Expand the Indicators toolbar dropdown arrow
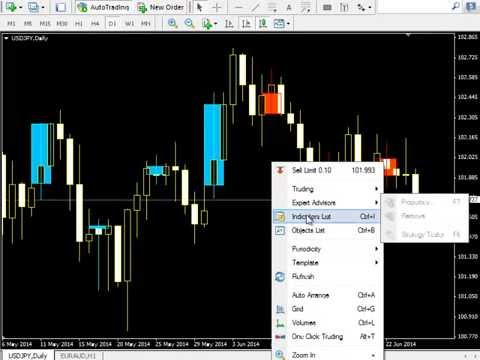480x360 pixels. pos(216,24)
